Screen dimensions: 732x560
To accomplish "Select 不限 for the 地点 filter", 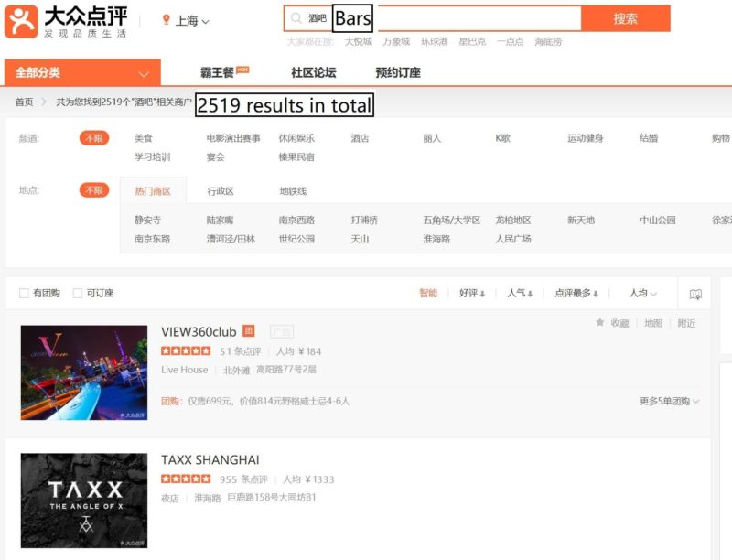I will (x=94, y=190).
